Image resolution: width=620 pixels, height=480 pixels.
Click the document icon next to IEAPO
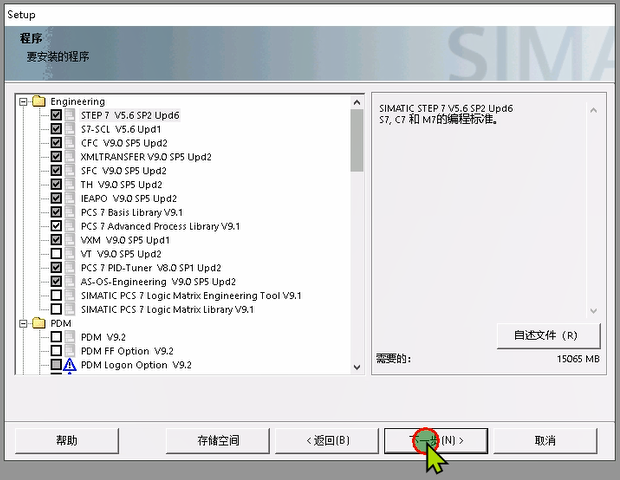(70, 198)
